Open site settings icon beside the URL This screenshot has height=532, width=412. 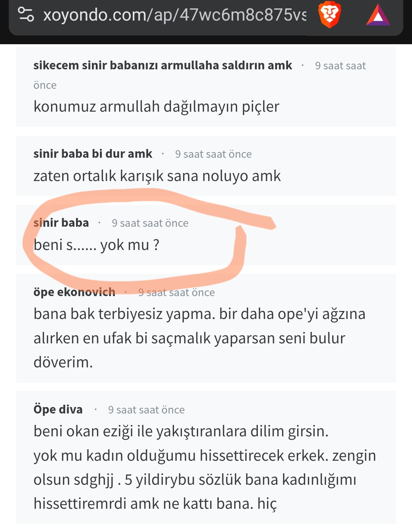coord(26,14)
